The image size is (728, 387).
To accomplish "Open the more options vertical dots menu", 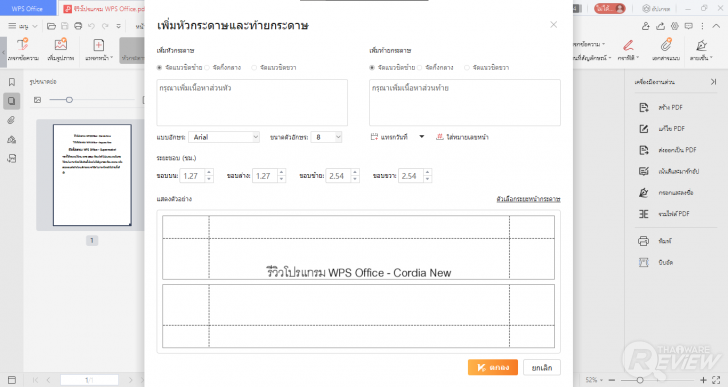I will [x=702, y=26].
